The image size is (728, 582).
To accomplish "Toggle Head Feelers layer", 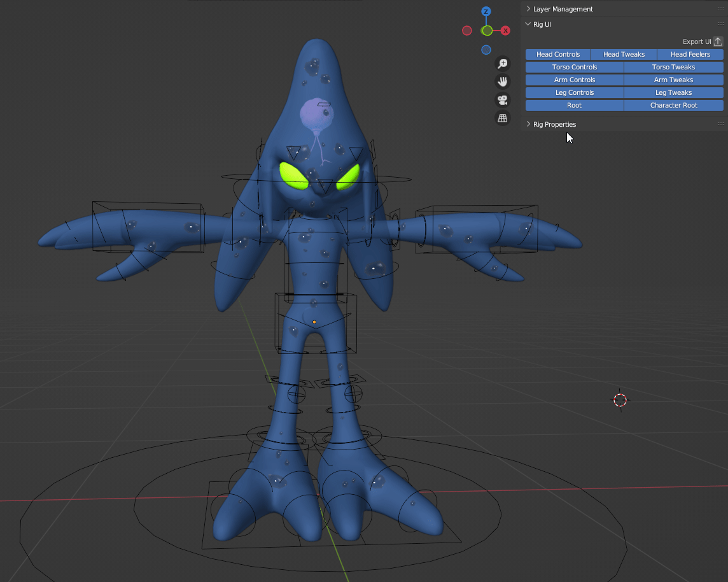I will pyautogui.click(x=690, y=54).
